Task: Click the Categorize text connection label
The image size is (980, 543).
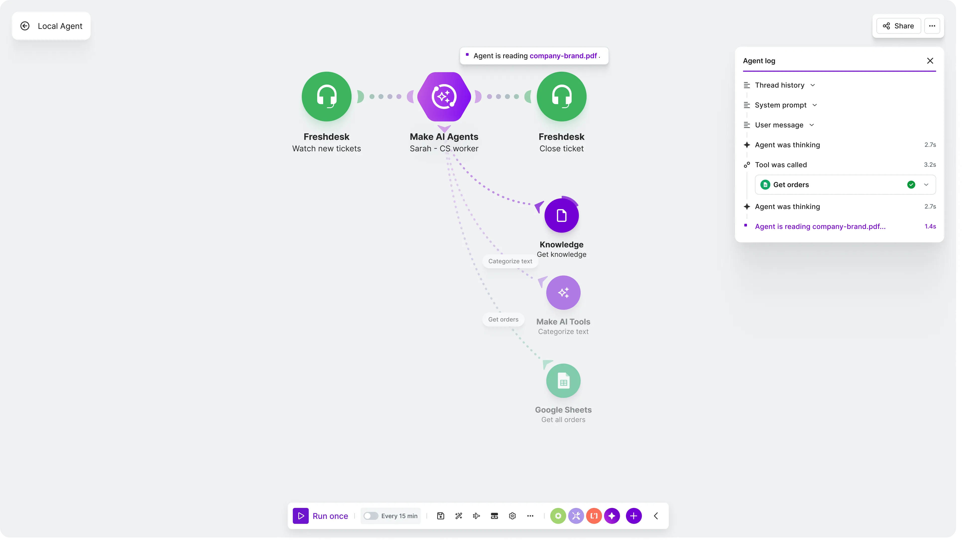Action: pyautogui.click(x=510, y=261)
